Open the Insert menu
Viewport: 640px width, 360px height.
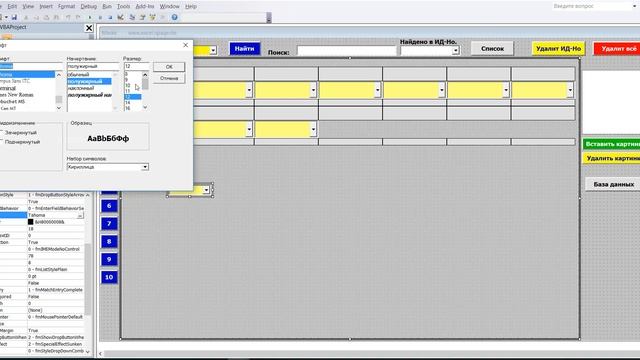[x=46, y=7]
